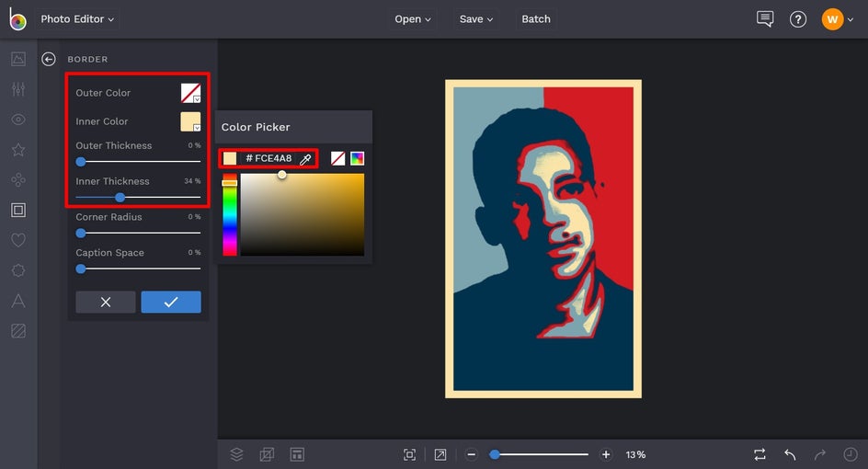
Task: Click the eyedropper tool in Color Picker
Action: [306, 159]
